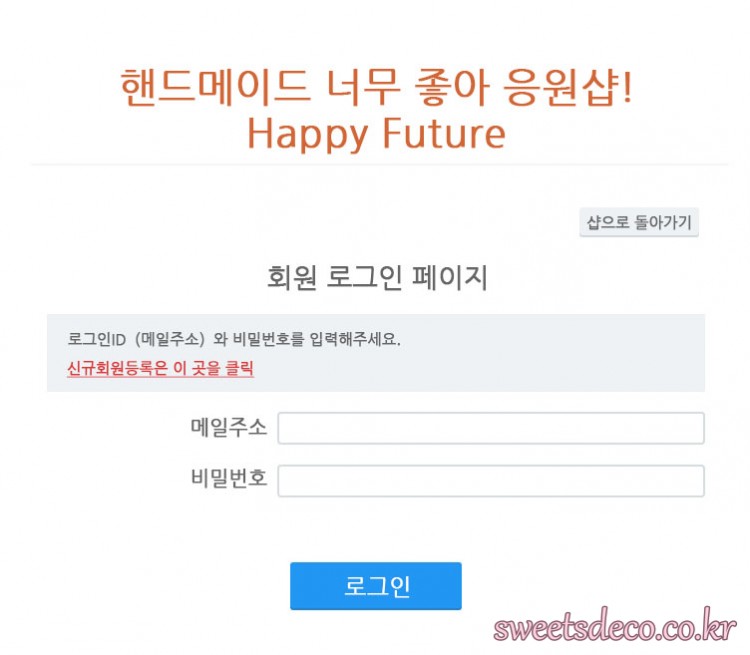Open the 신규회원등록은 이 곳을 클릭 link
Viewport: 750px width, 655px height.
[x=160, y=368]
